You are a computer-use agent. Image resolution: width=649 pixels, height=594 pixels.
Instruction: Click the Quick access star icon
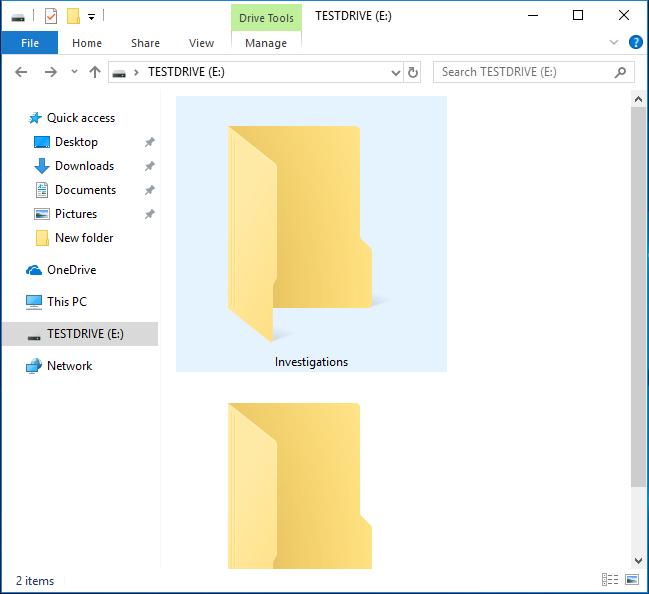point(35,118)
